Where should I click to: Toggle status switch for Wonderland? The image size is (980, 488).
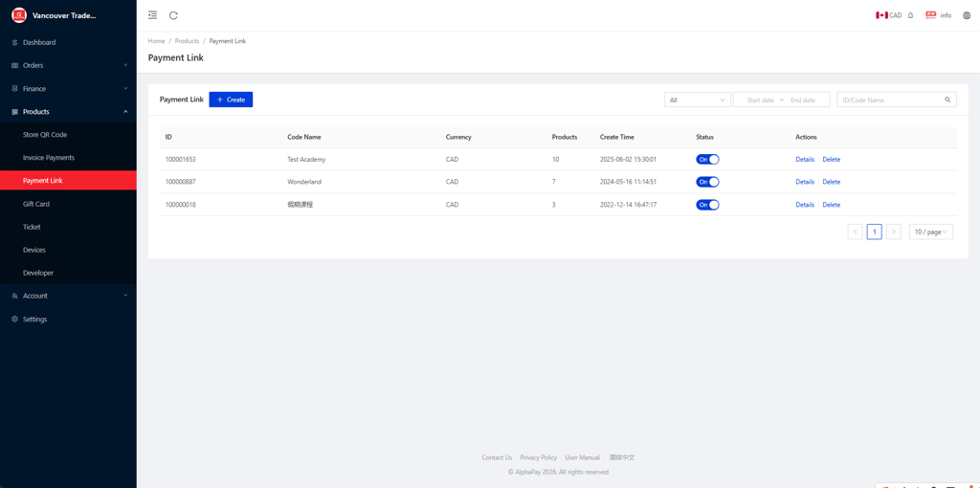(x=707, y=182)
